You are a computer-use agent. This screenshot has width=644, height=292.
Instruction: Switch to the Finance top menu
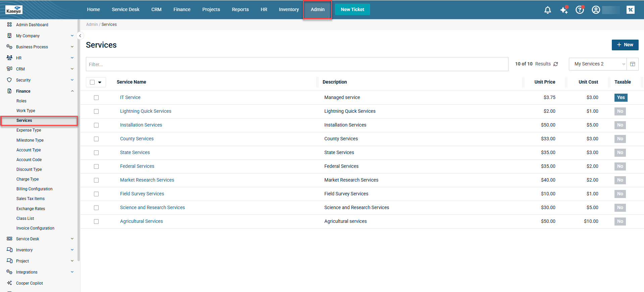click(182, 9)
